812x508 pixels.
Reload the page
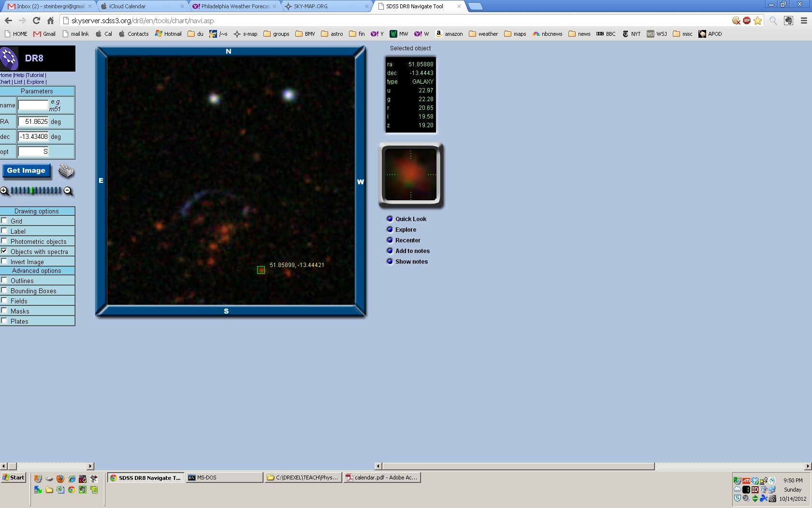click(x=36, y=20)
